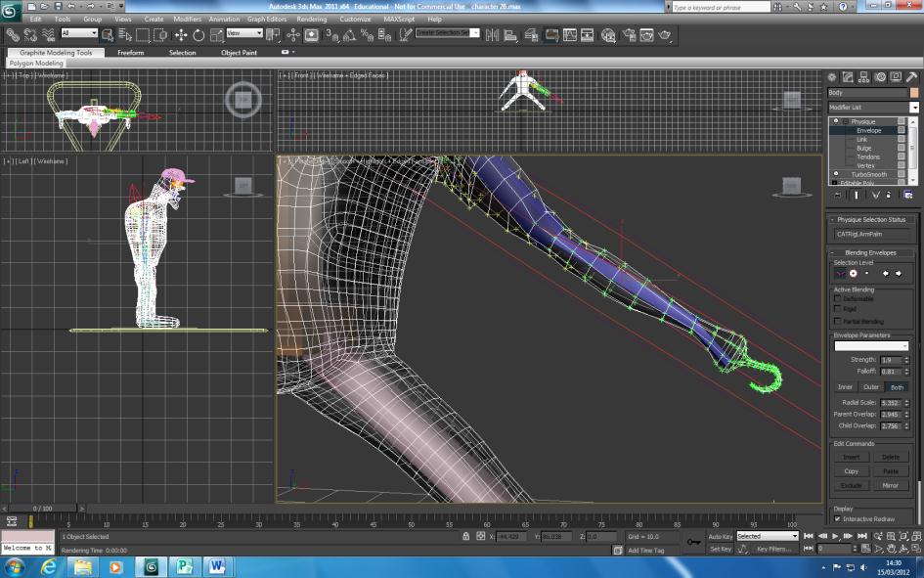The image size is (924, 578).
Task: Activate the Select and Rotate tool
Action: click(198, 35)
